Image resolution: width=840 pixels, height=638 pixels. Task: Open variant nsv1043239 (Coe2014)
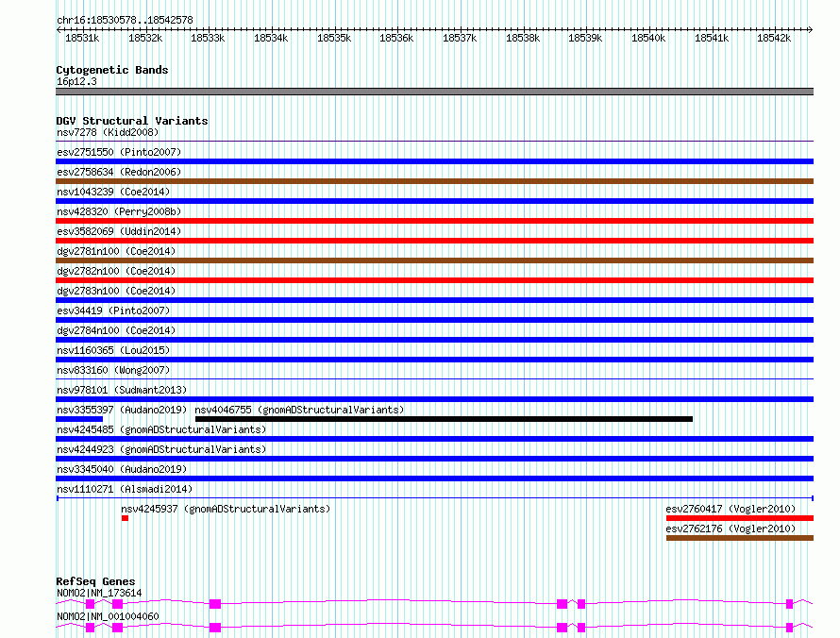(x=113, y=192)
